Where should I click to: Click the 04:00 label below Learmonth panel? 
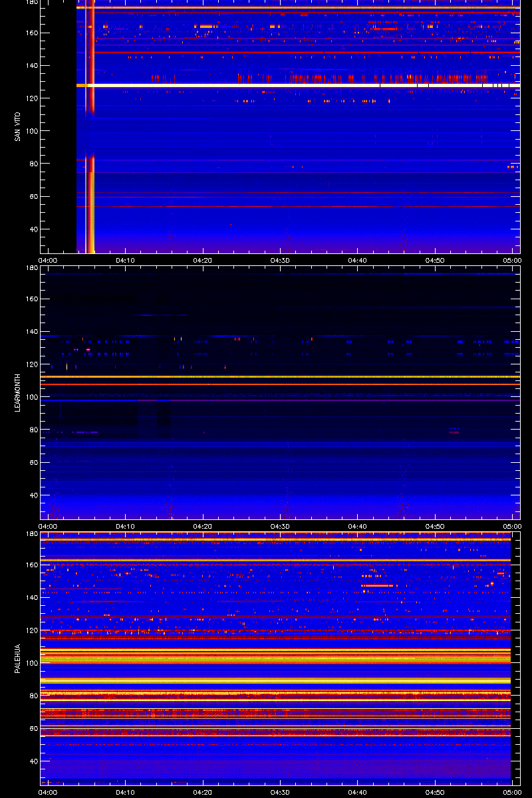click(x=48, y=526)
